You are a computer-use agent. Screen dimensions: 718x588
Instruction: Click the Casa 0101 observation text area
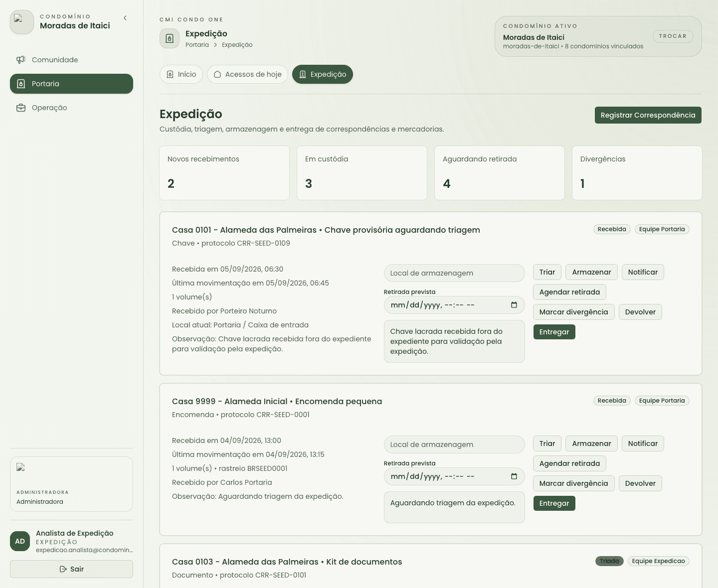click(x=454, y=341)
